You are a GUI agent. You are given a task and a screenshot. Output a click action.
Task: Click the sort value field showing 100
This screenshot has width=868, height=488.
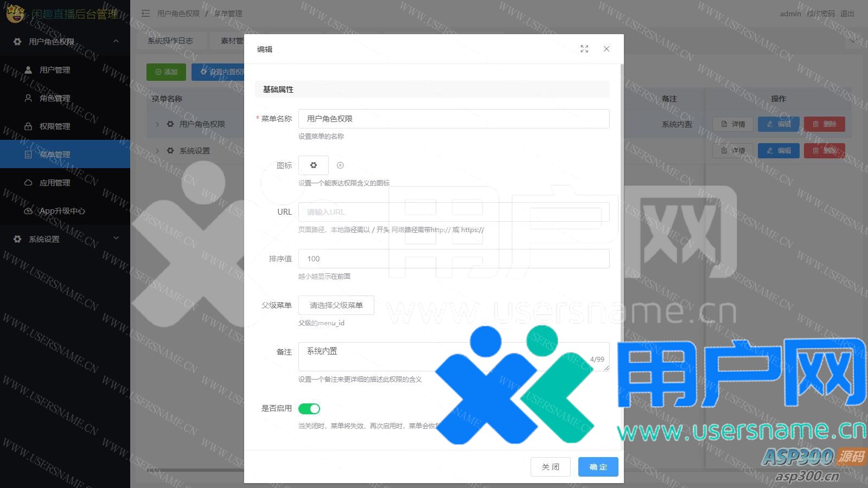pos(454,259)
